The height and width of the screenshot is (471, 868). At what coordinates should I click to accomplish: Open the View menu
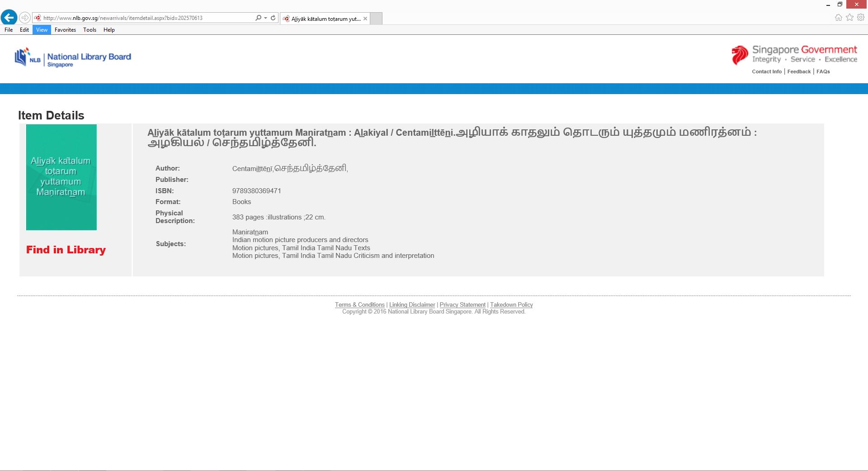click(x=42, y=30)
